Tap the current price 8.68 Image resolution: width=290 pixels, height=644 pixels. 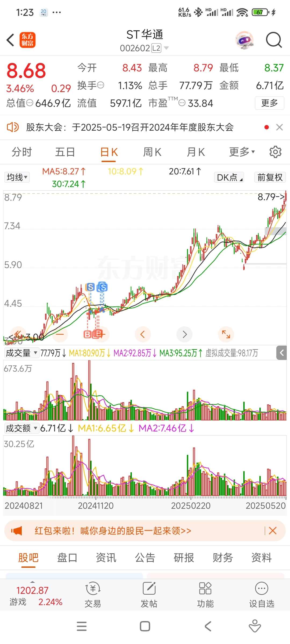tap(26, 71)
